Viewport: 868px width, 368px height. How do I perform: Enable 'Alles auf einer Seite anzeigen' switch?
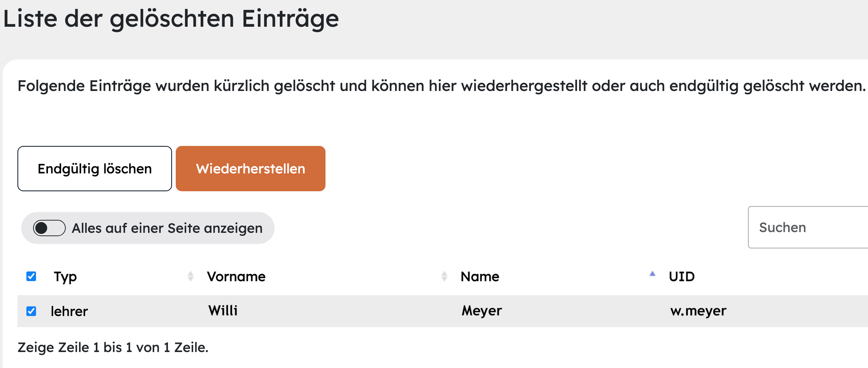(x=49, y=228)
